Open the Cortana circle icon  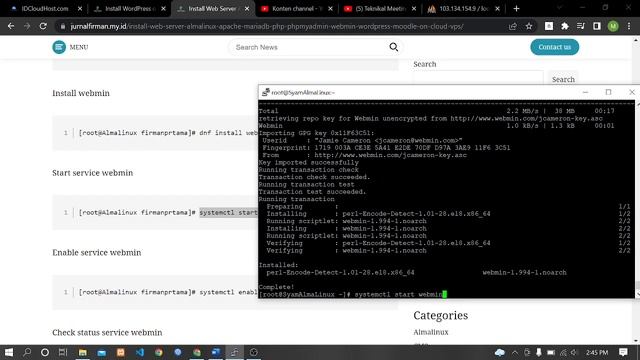(x=45, y=352)
